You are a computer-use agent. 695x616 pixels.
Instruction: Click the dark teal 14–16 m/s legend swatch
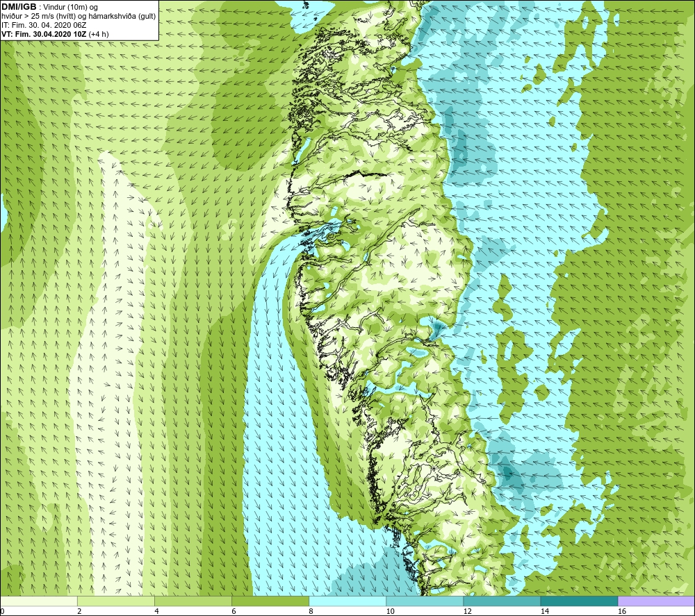579,601
